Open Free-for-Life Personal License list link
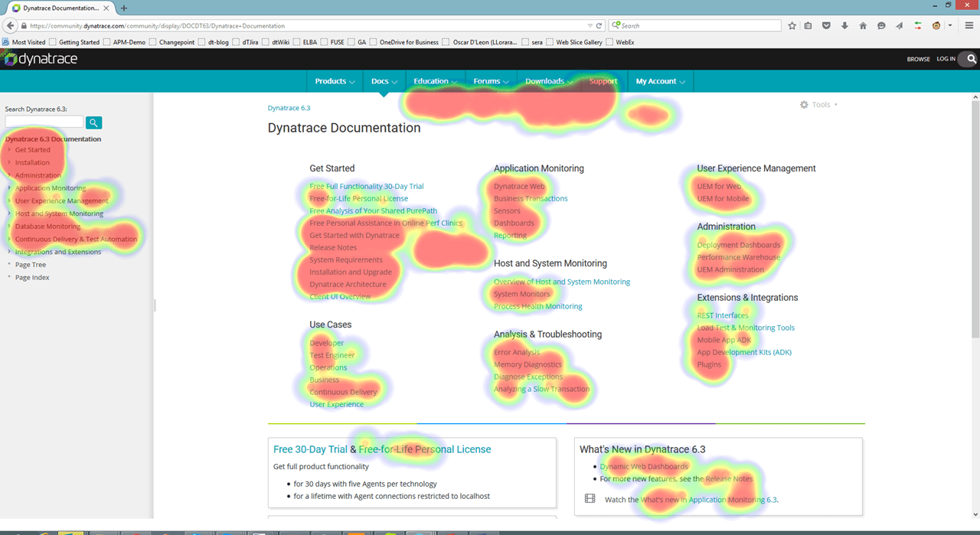The height and width of the screenshot is (535, 980). pyautogui.click(x=358, y=198)
